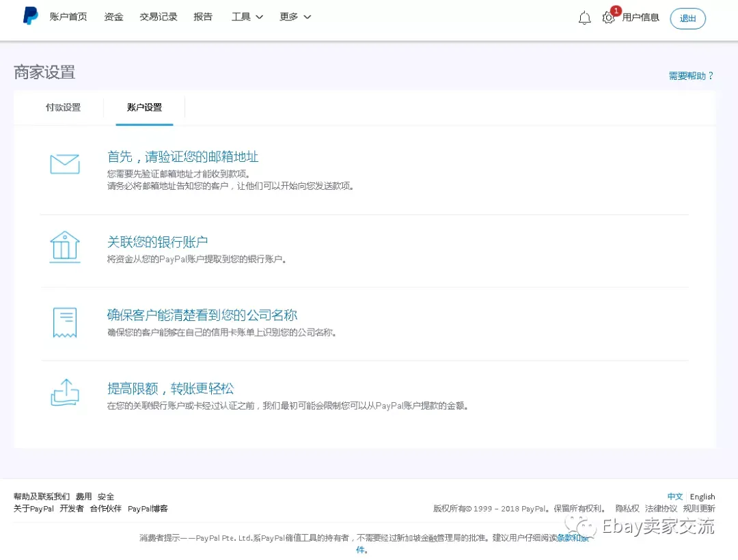Viewport: 738px width, 560px height.
Task: Click the 商家设置 page heading
Action: [44, 72]
